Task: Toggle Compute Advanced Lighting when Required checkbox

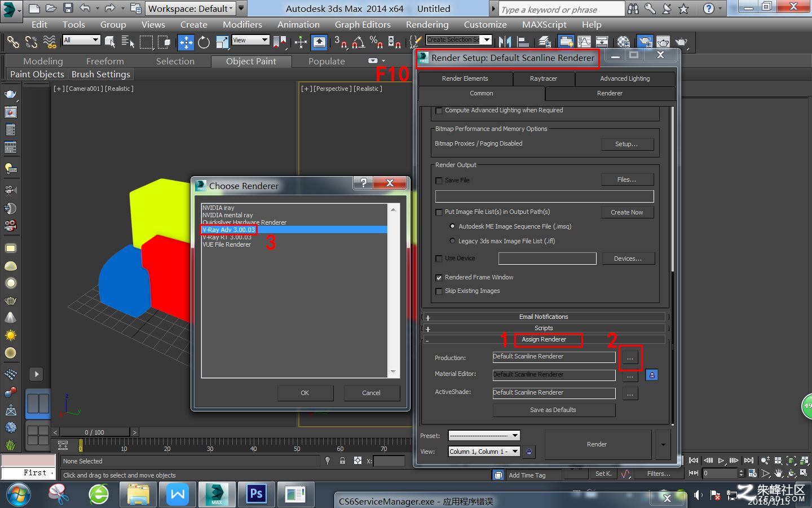Action: (439, 111)
